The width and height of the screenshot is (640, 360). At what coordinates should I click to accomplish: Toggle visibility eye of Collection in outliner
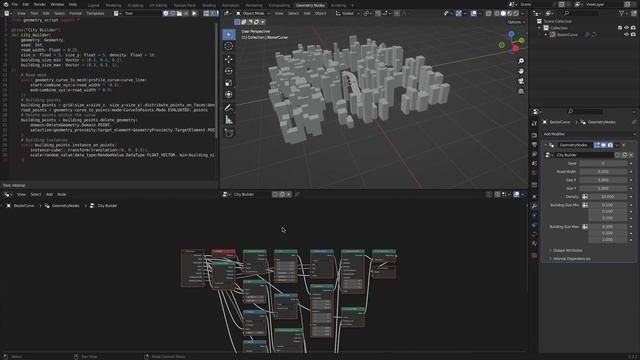click(627, 28)
